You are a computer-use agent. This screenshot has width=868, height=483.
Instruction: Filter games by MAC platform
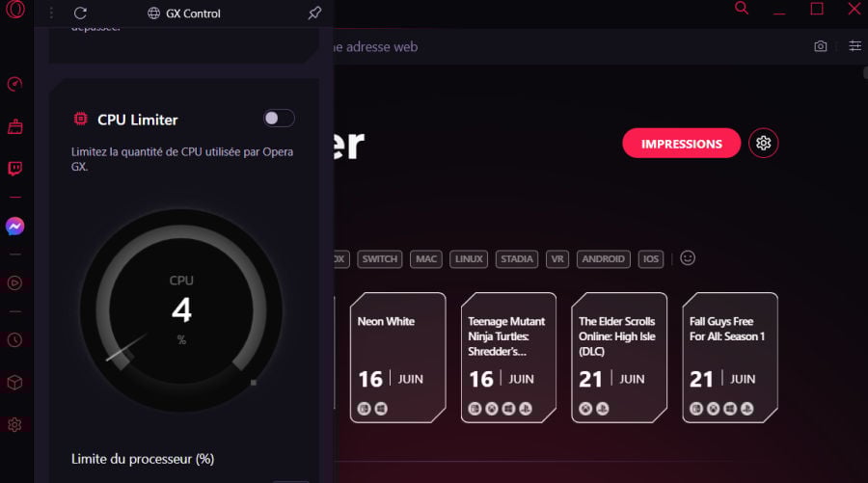[x=426, y=259]
